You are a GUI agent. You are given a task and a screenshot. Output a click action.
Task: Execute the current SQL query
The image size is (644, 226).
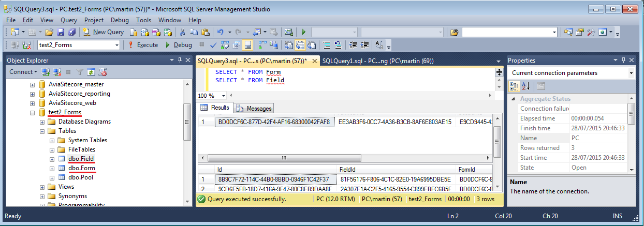click(143, 45)
